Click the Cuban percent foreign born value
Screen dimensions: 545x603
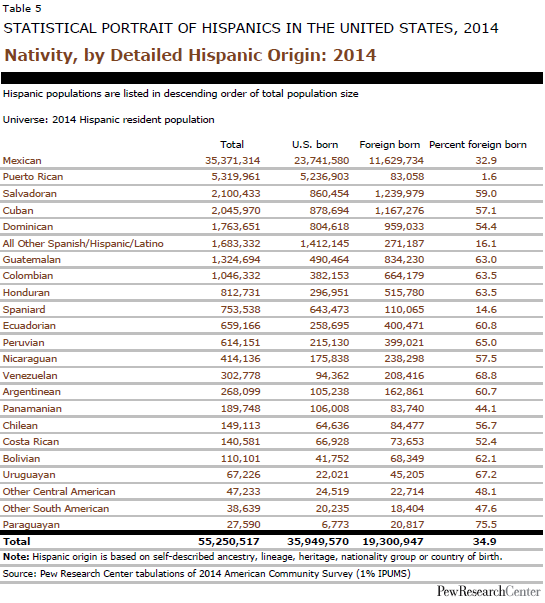pyautogui.click(x=486, y=210)
